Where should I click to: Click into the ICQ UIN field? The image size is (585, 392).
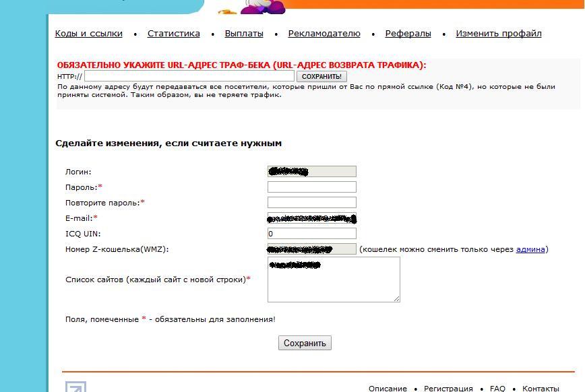pyautogui.click(x=312, y=234)
